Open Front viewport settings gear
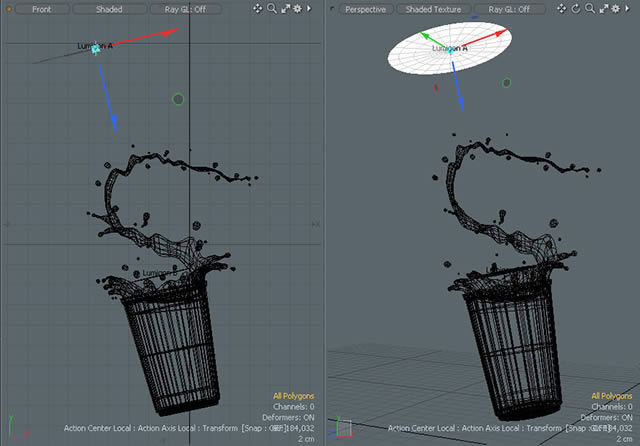The height and width of the screenshot is (446, 640). point(296,8)
